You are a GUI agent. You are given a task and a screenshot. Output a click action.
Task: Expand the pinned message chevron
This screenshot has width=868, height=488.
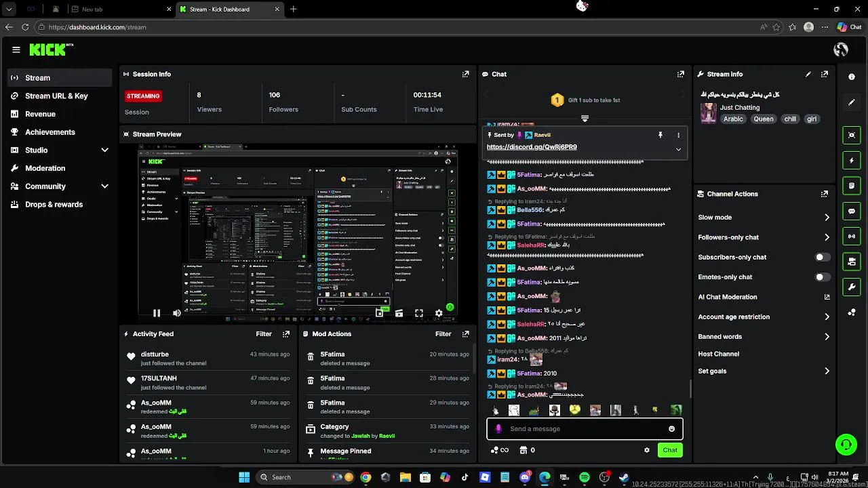tap(678, 149)
